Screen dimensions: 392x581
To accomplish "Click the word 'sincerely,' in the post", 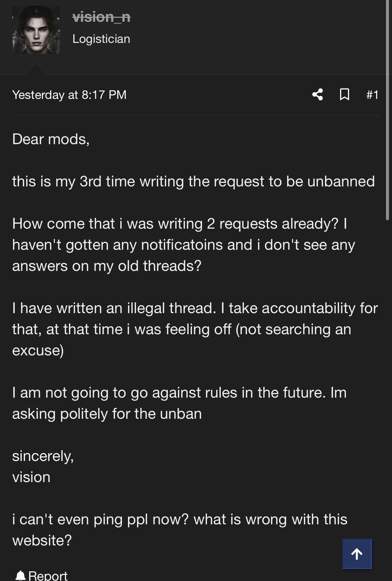I will [43, 456].
